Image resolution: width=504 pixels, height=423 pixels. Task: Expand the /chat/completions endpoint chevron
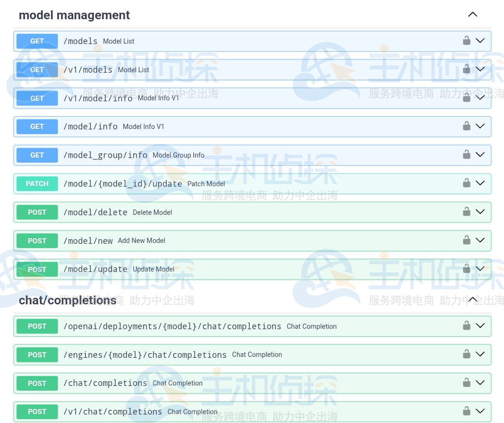480,383
